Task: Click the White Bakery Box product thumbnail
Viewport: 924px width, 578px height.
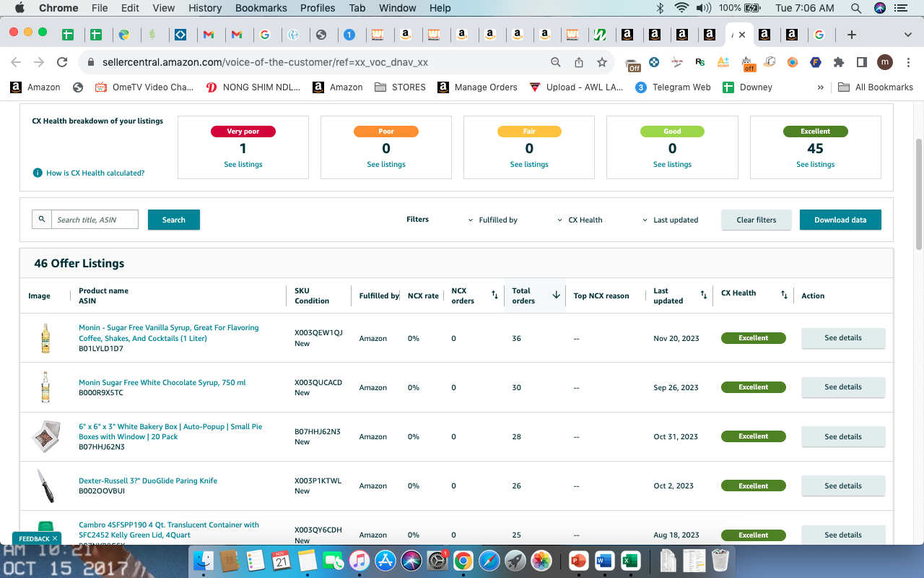Action: point(45,436)
